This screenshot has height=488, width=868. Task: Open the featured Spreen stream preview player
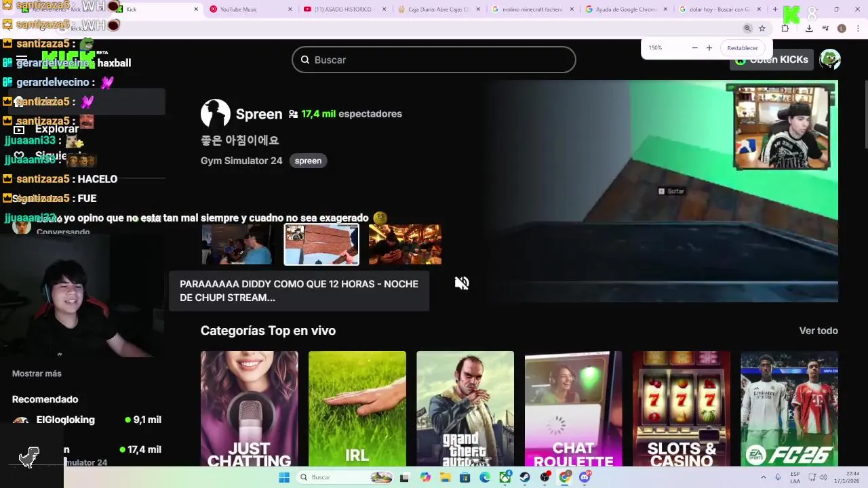663,191
